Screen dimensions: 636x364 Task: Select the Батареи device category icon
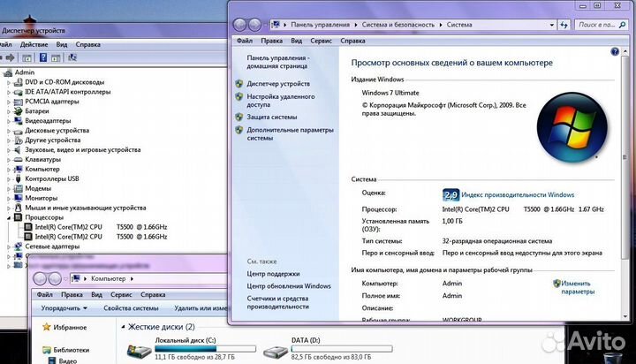point(18,111)
